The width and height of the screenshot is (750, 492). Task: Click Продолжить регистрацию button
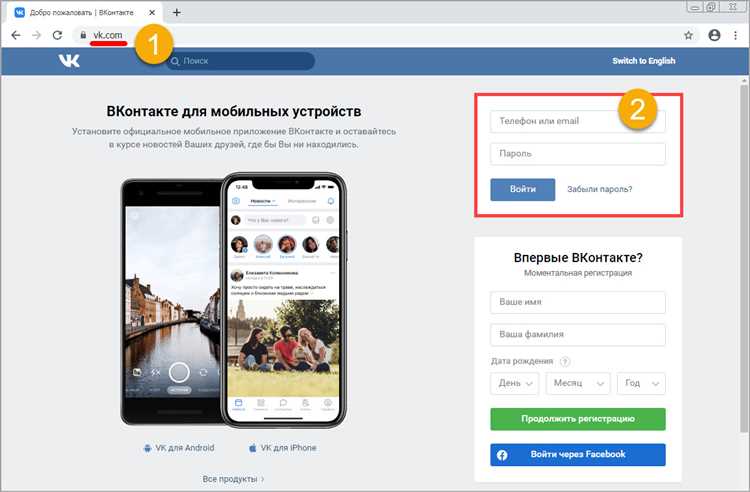tap(578, 419)
